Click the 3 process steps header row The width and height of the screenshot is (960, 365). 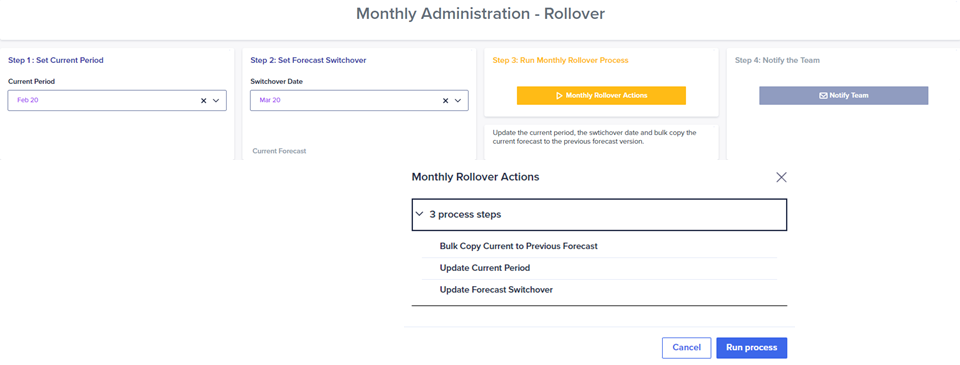pos(599,214)
